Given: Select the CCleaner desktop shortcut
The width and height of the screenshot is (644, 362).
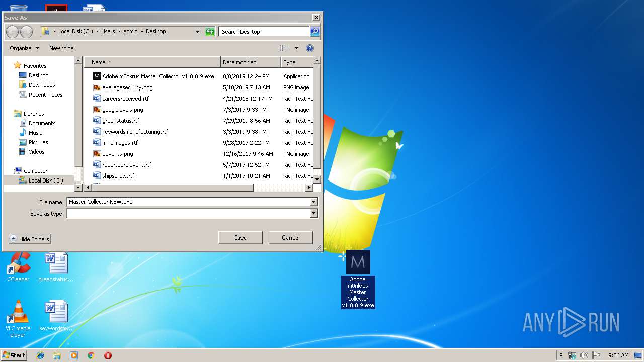Looking at the screenshot, I should (18, 267).
